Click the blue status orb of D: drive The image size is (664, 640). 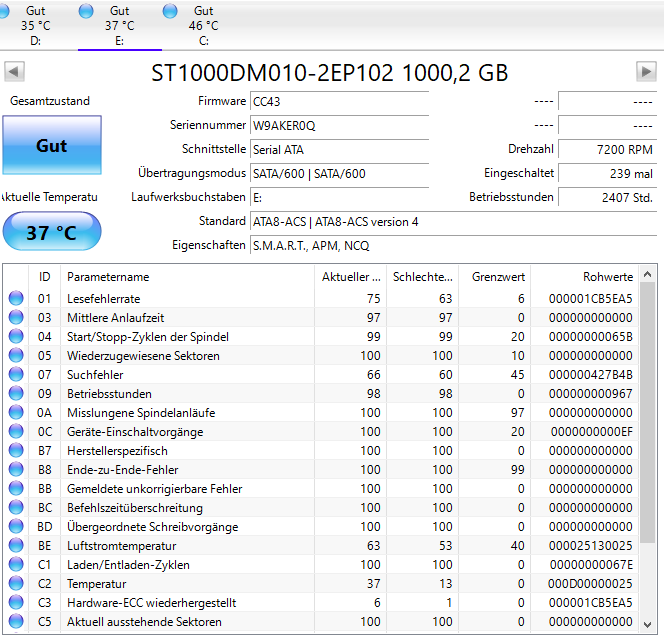coord(3,11)
